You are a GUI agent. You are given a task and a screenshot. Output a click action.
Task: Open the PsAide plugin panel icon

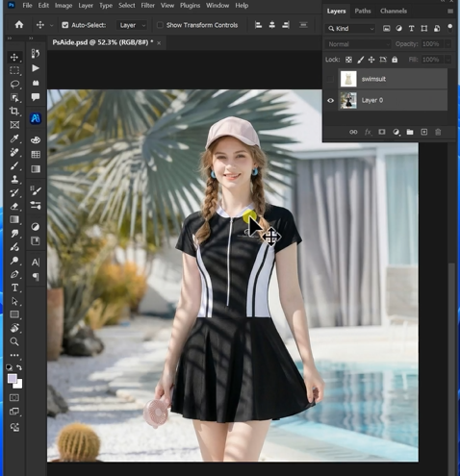click(36, 118)
